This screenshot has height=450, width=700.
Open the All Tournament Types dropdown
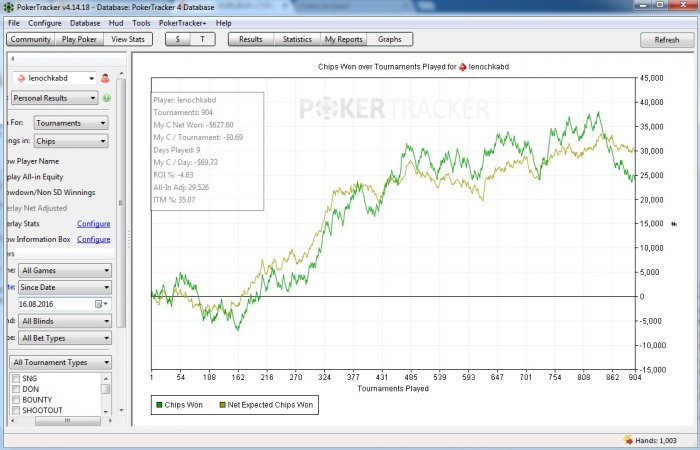(61, 362)
